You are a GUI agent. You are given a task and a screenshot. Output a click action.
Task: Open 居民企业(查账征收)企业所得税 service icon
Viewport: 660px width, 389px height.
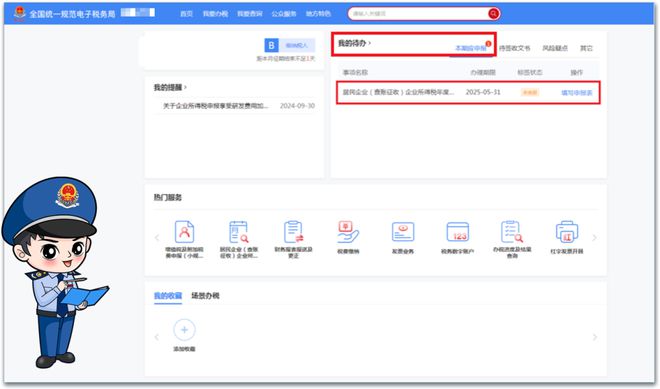[239, 232]
